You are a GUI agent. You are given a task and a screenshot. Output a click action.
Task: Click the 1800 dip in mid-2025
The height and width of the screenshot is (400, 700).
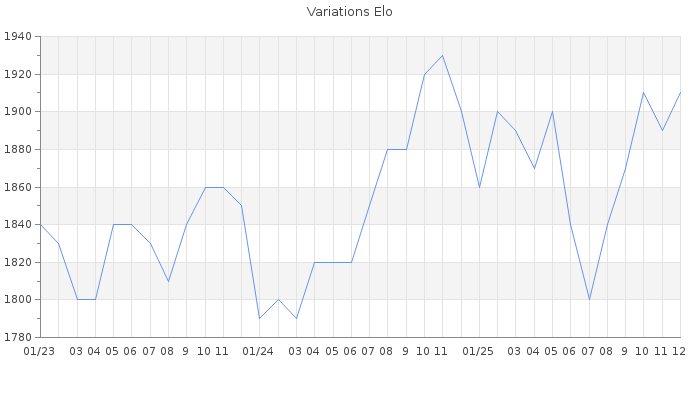click(589, 299)
